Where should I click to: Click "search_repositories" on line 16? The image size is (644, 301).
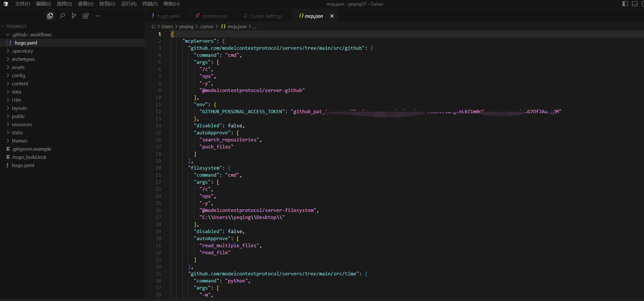(x=229, y=140)
